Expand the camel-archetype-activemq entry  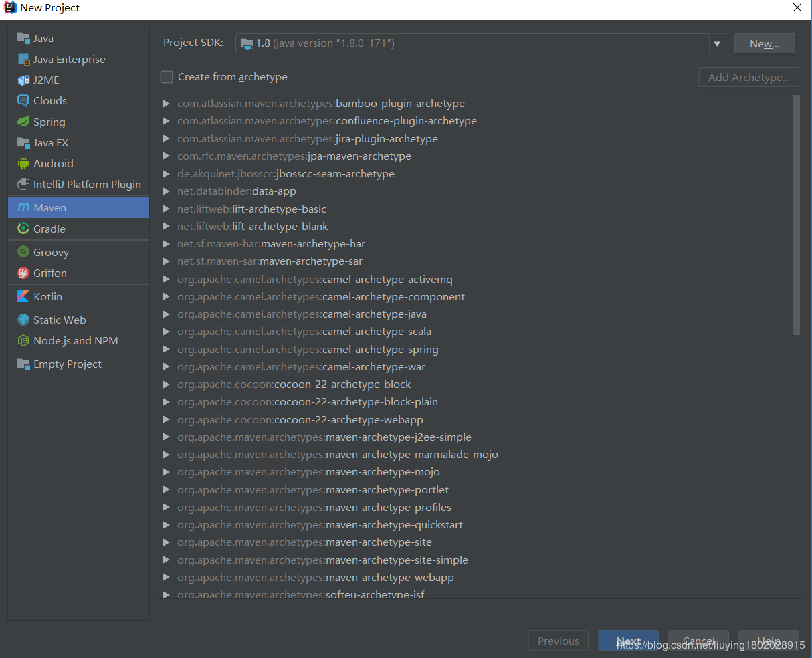click(166, 279)
